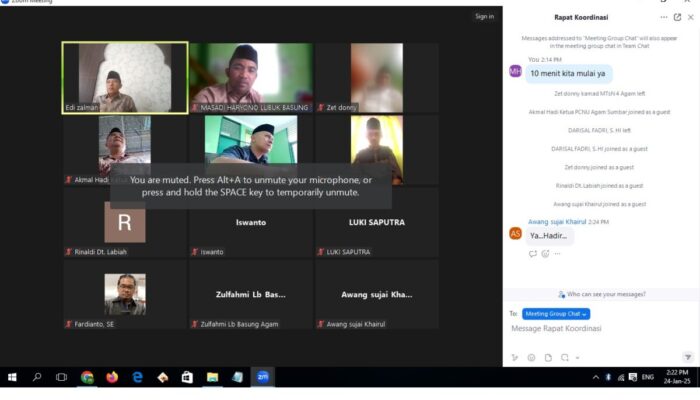Click the "Zet donny joined as a guest" notice

[x=600, y=167]
